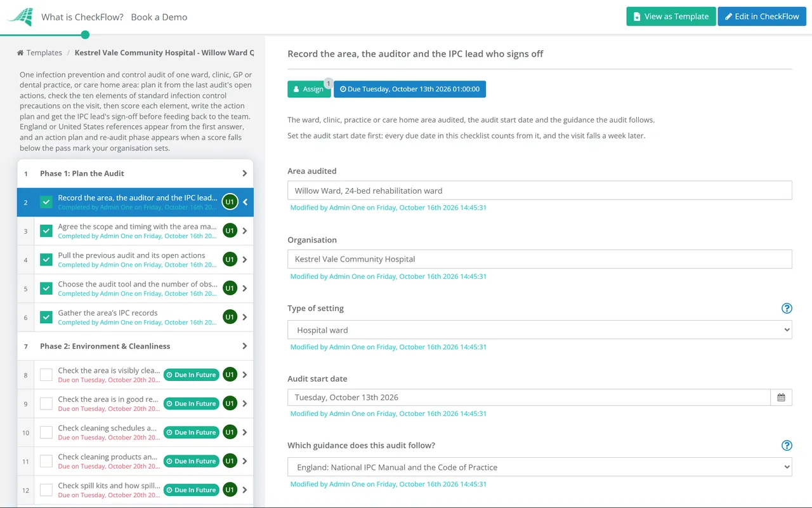The height and width of the screenshot is (508, 812).
Task: Open the Which guidance dropdown
Action: (540, 467)
